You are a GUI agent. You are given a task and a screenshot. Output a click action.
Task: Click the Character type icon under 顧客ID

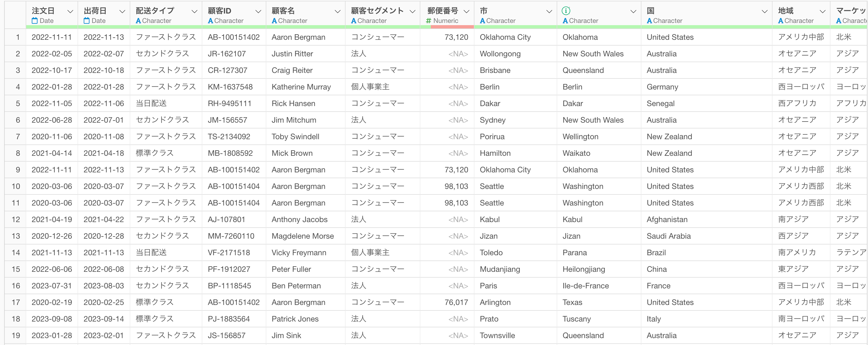(x=210, y=21)
